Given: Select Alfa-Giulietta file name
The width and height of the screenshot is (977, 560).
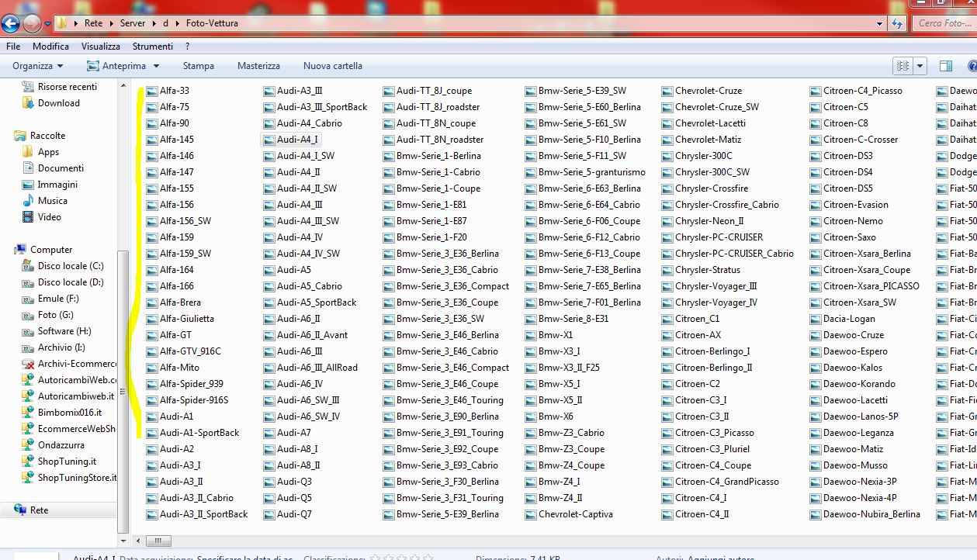Looking at the screenshot, I should pos(187,319).
